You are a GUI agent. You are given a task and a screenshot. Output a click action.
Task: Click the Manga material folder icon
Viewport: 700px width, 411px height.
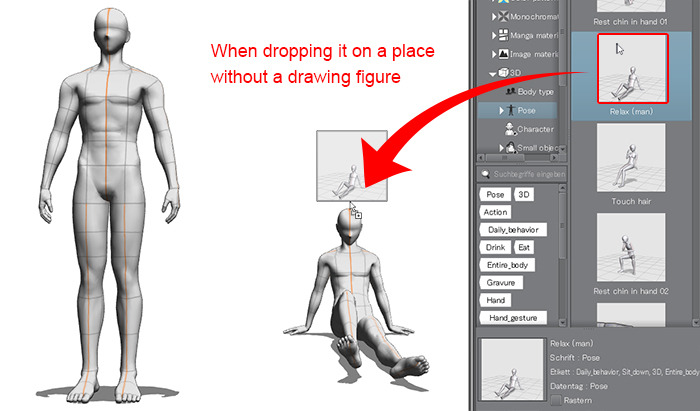503,35
